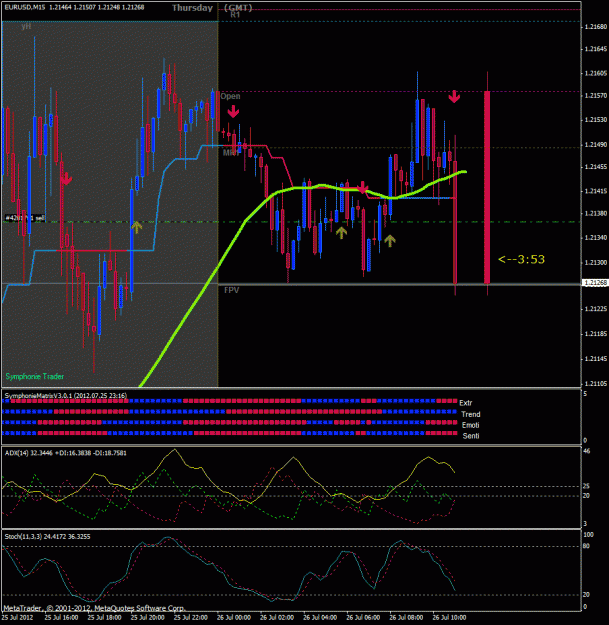Click the Symphonie Trader label

[35, 376]
